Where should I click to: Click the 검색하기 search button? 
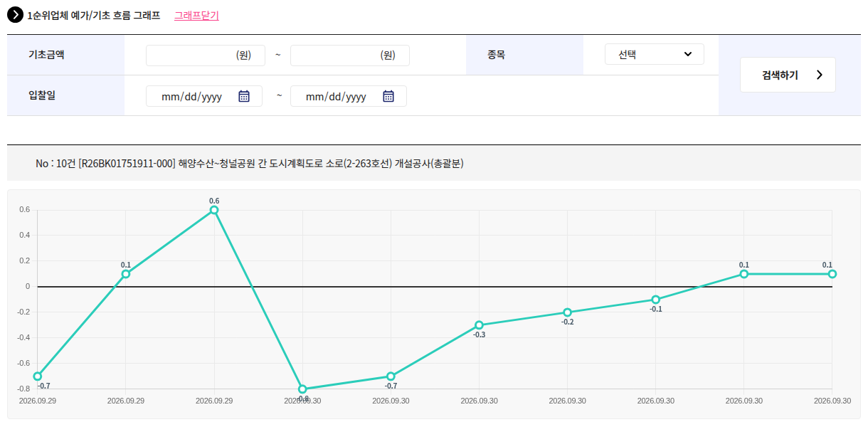click(788, 75)
